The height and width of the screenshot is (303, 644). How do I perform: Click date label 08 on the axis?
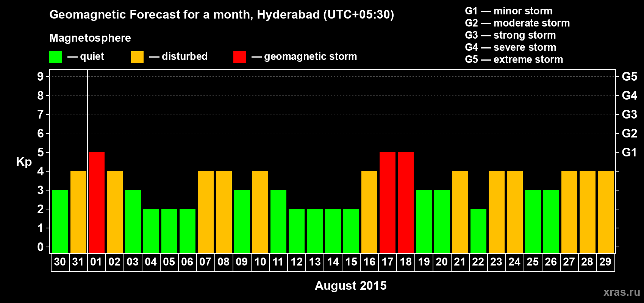tap(224, 262)
